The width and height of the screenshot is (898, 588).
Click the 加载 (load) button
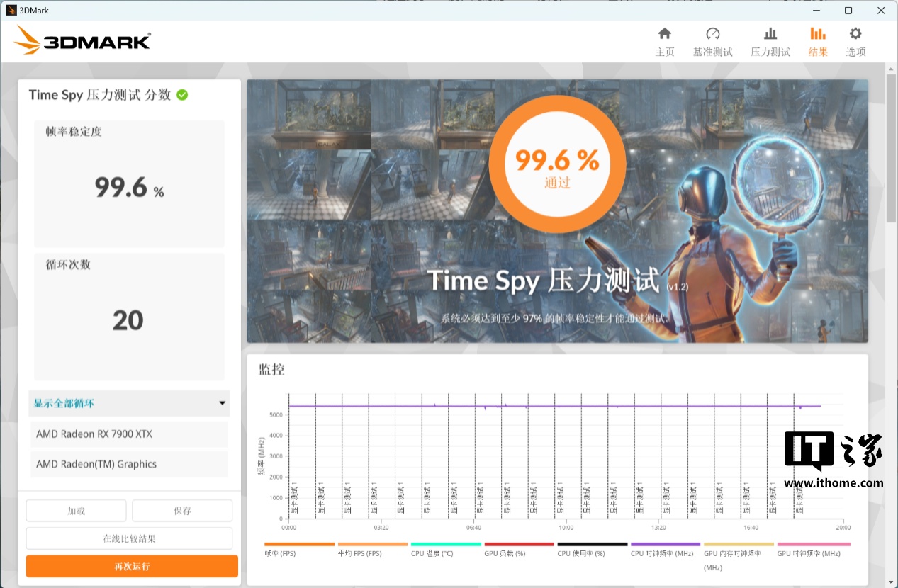76,510
